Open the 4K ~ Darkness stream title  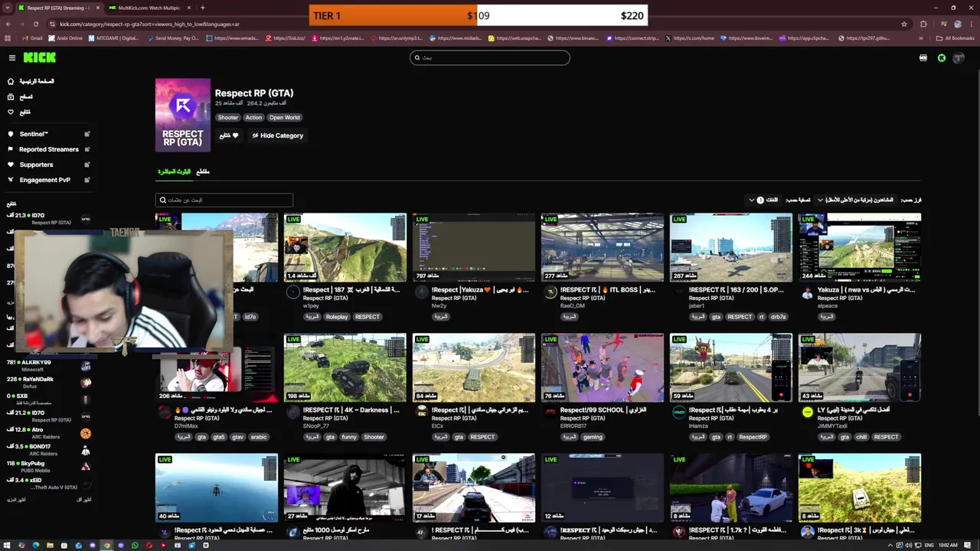pyautogui.click(x=351, y=409)
